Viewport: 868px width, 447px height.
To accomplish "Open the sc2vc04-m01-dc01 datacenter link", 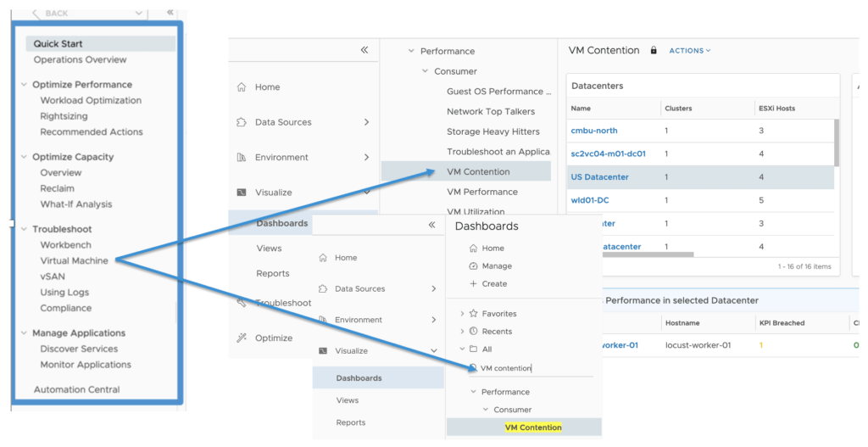I will click(x=608, y=154).
